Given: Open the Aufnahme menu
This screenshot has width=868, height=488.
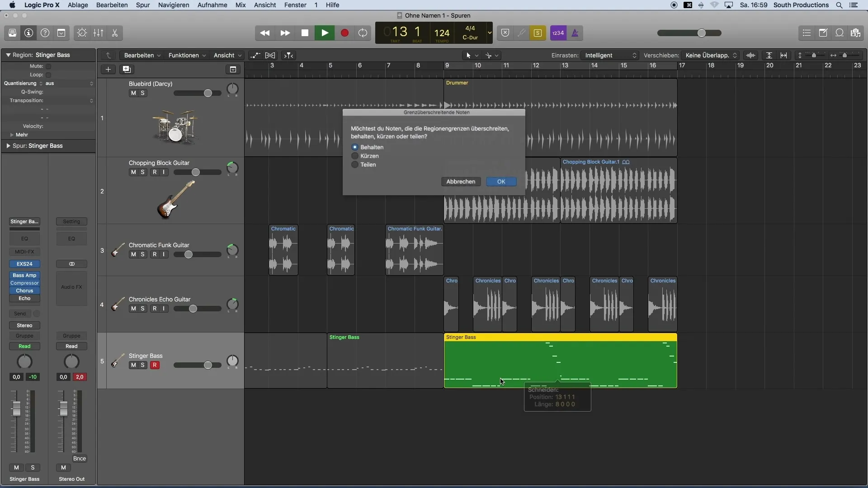Looking at the screenshot, I should [212, 5].
